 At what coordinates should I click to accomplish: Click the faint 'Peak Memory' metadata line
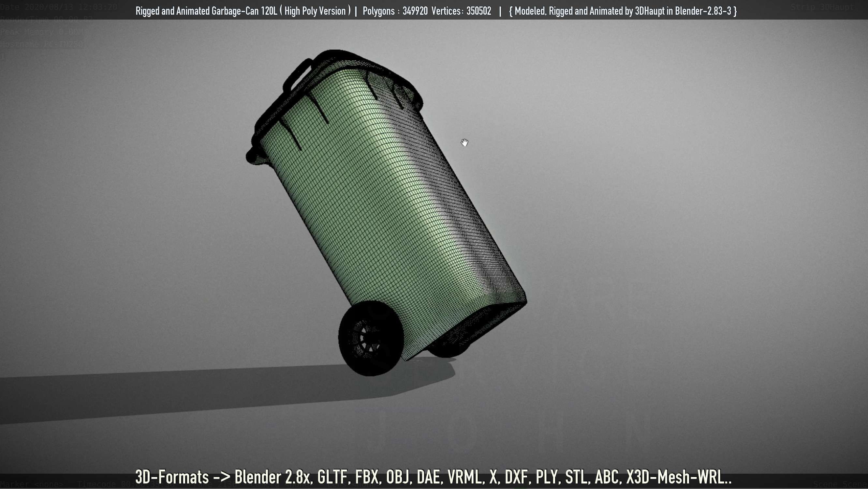point(43,32)
